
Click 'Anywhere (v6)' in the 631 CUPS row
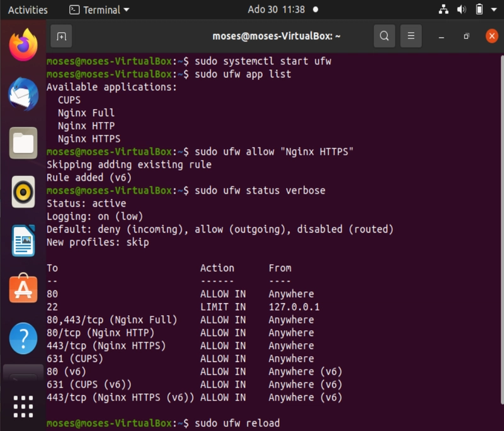[x=306, y=385]
